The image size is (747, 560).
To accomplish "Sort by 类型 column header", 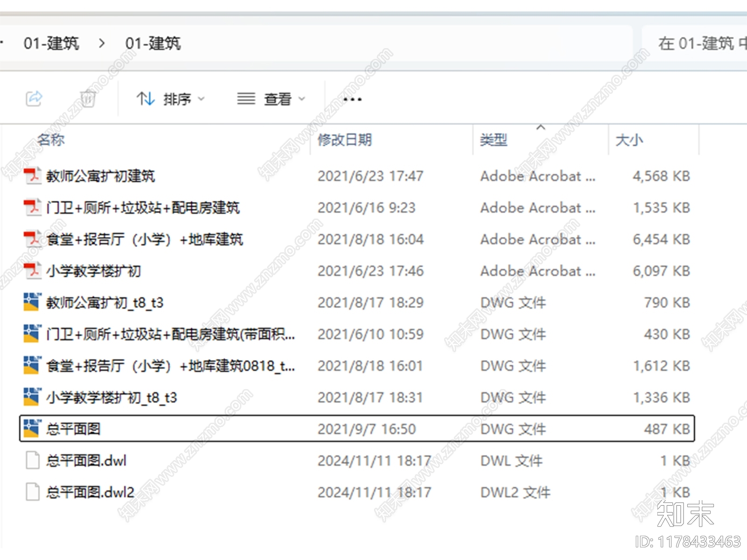I will pos(493,140).
